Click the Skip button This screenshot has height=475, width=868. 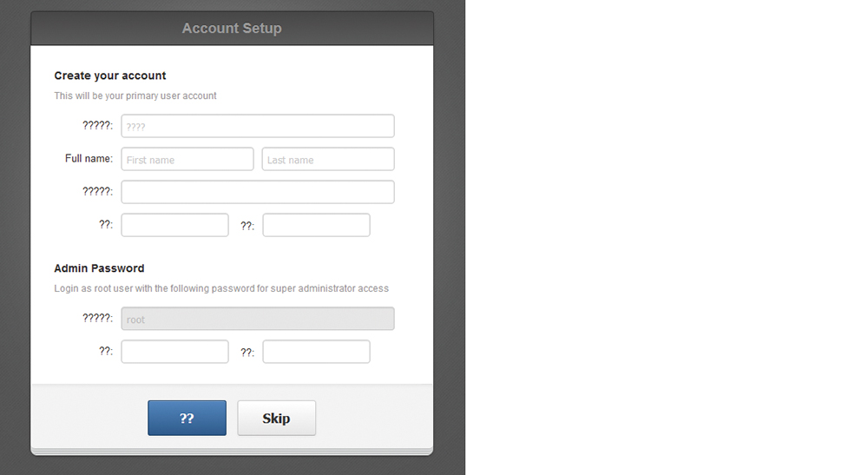point(276,418)
